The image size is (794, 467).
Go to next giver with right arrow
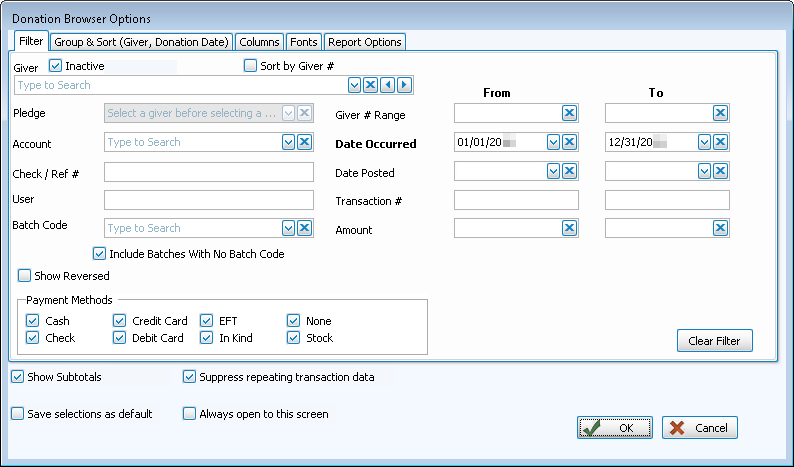click(x=404, y=85)
